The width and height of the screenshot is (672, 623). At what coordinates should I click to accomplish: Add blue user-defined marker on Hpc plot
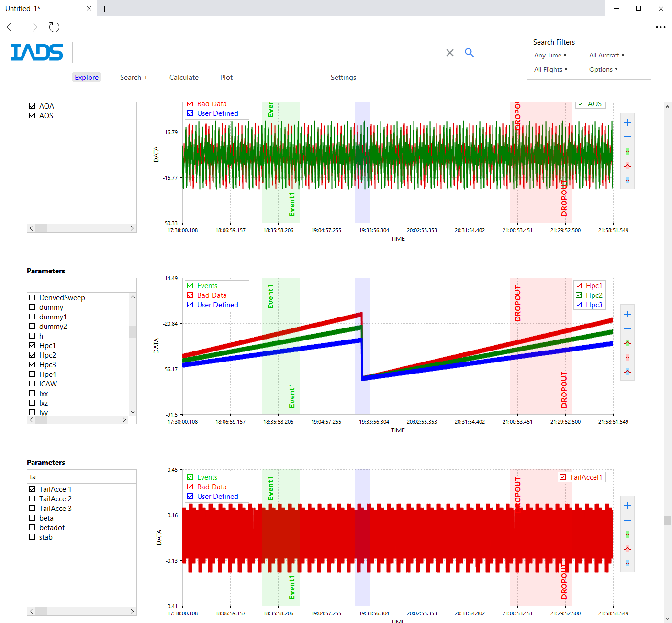(x=627, y=372)
